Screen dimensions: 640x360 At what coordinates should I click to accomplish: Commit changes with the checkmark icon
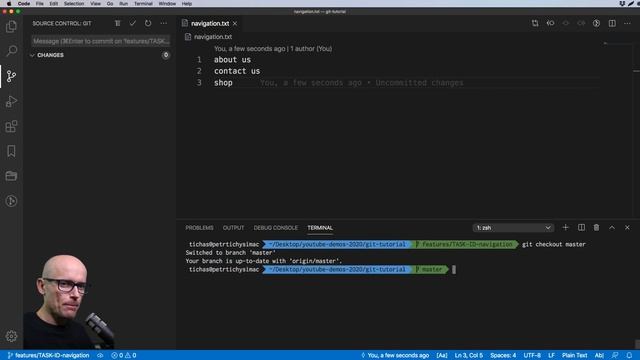click(x=133, y=23)
